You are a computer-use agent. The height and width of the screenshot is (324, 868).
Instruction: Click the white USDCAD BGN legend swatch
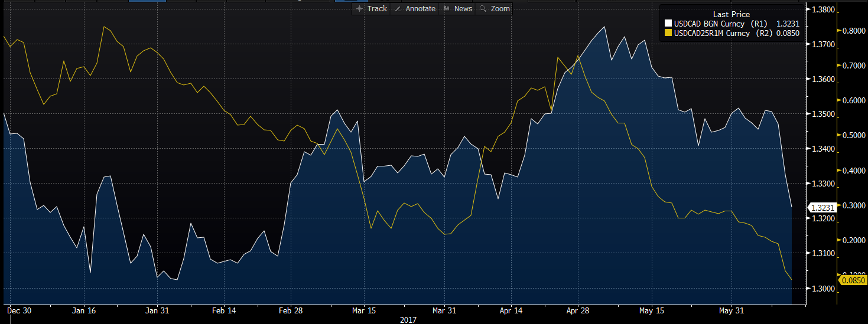tap(669, 24)
